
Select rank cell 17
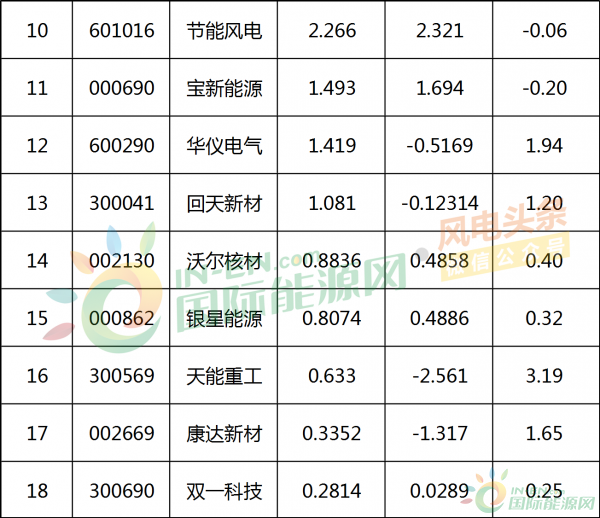coord(37,433)
